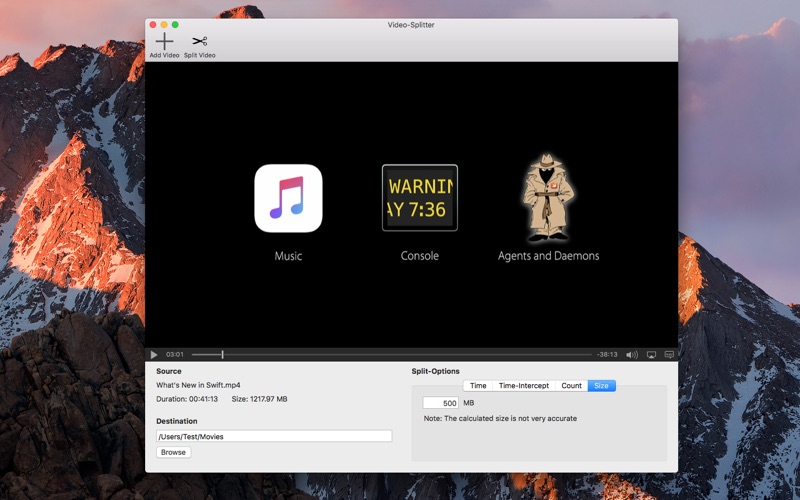Viewport: 800px width, 500px height.
Task: Click the remaining time -38:13 label
Action: click(x=607, y=355)
